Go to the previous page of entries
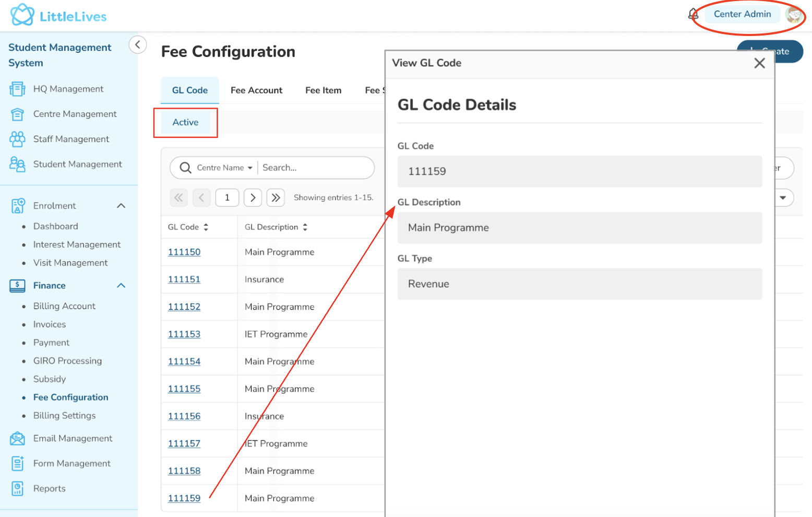This screenshot has height=517, width=812. 201,197
